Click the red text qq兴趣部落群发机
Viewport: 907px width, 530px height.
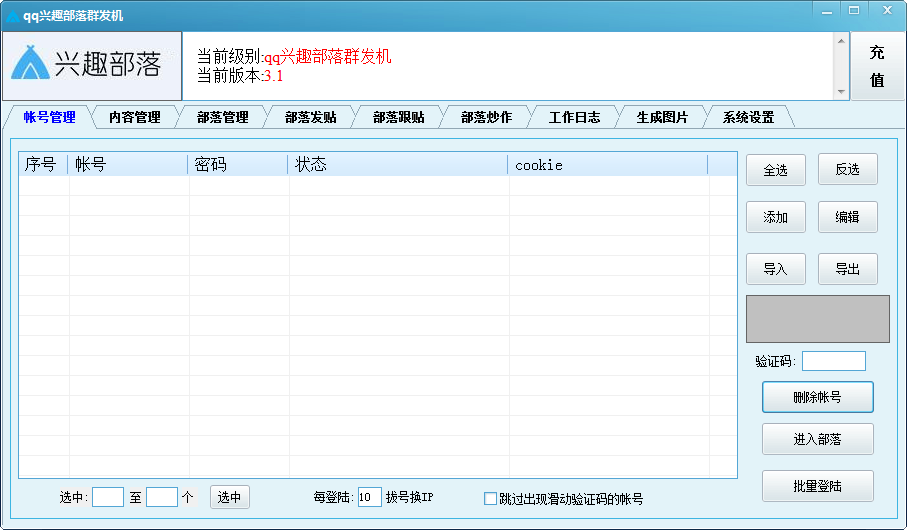pyautogui.click(x=327, y=57)
